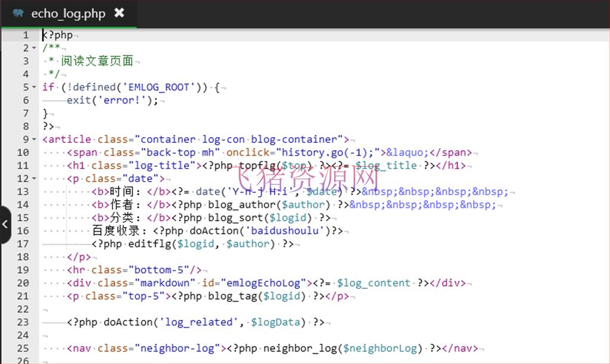Place cursor on "emlogEchoLog" id value
The width and height of the screenshot is (610, 364).
click(263, 284)
